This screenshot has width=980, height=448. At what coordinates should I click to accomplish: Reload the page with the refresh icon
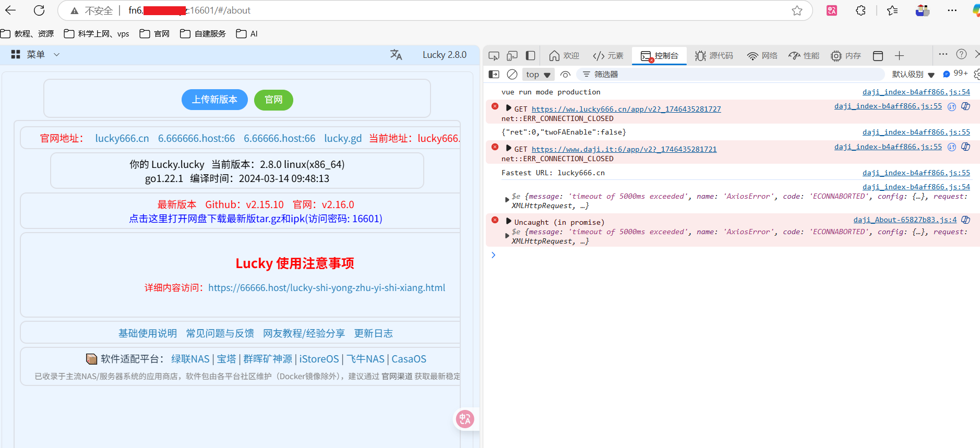39,10
